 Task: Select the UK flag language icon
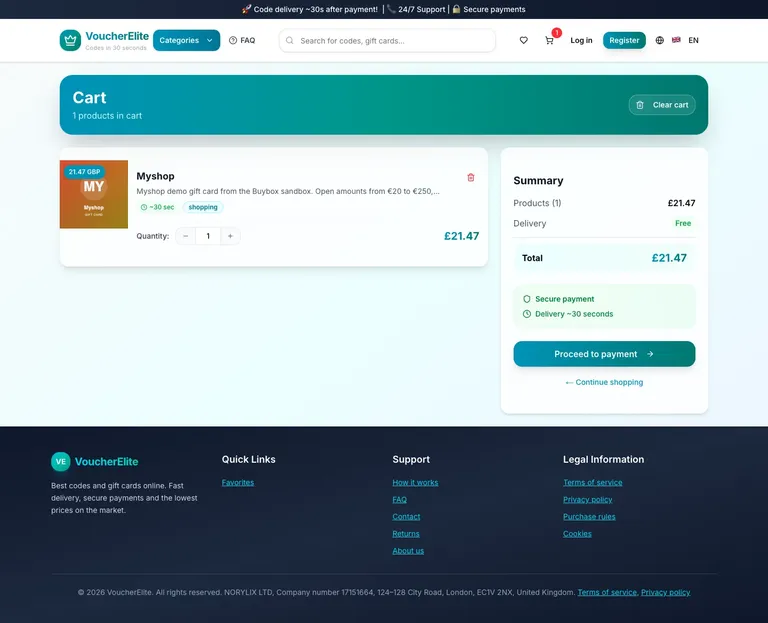676,40
